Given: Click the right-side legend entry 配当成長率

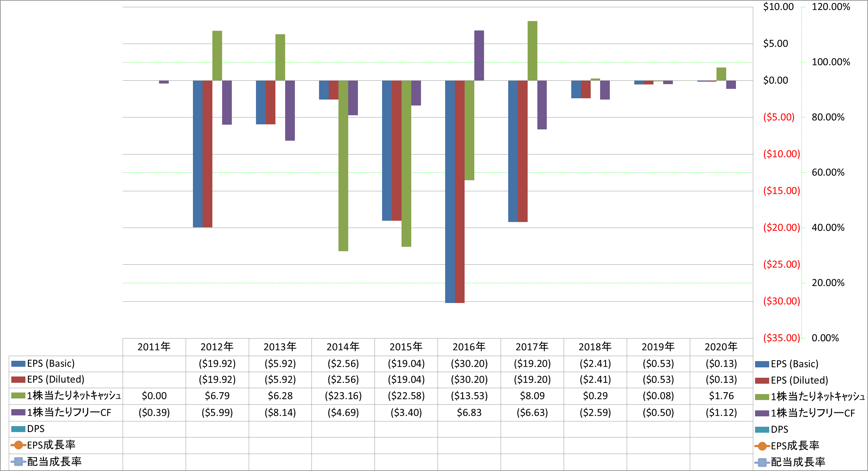Looking at the screenshot, I should (790, 462).
